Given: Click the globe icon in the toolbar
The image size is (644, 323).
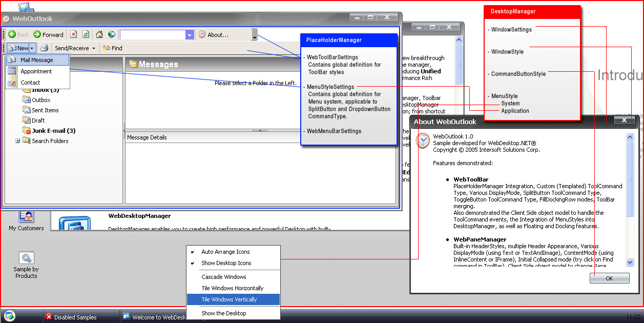Looking at the screenshot, I should (111, 35).
